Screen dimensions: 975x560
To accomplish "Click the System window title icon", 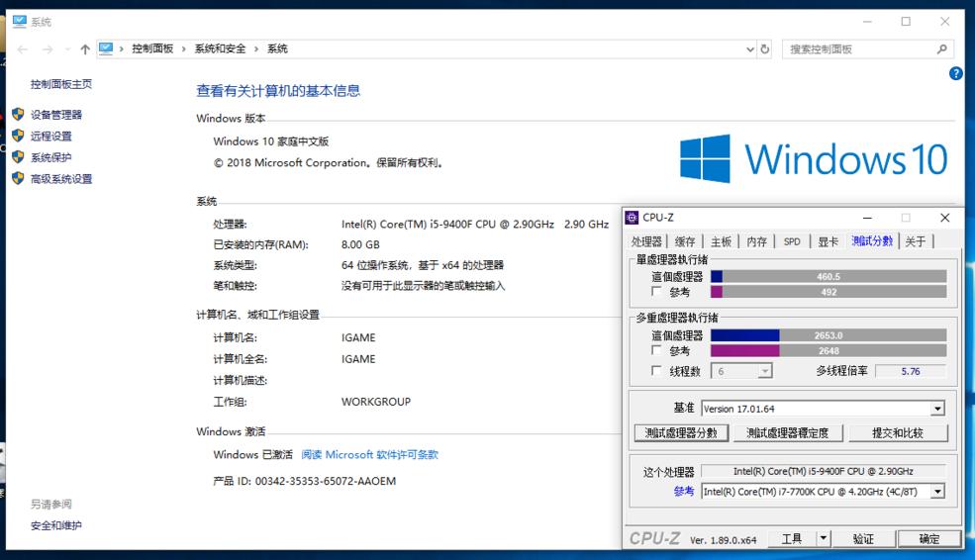I will 19,22.
